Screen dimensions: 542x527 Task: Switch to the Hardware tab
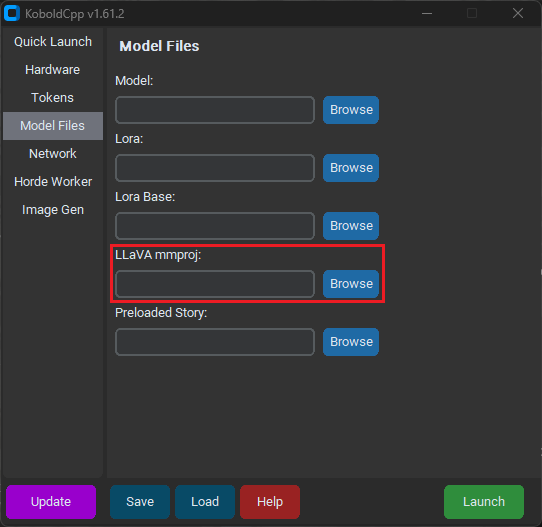point(53,70)
